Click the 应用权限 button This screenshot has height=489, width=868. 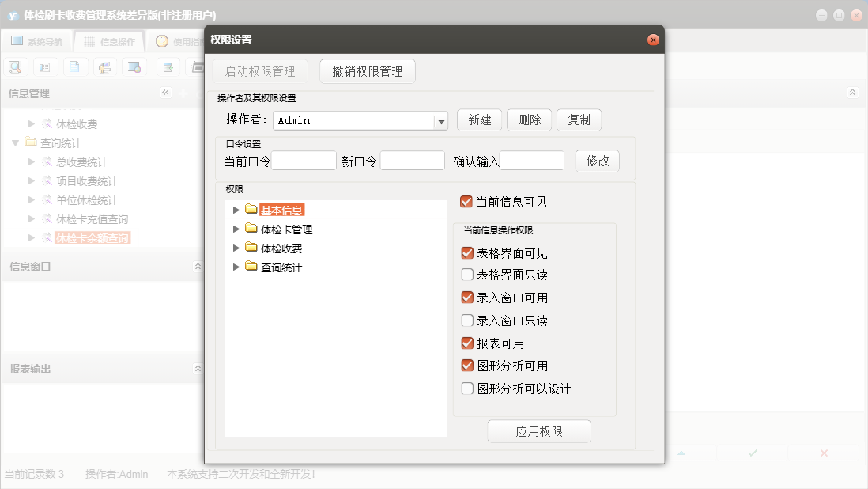pos(539,432)
